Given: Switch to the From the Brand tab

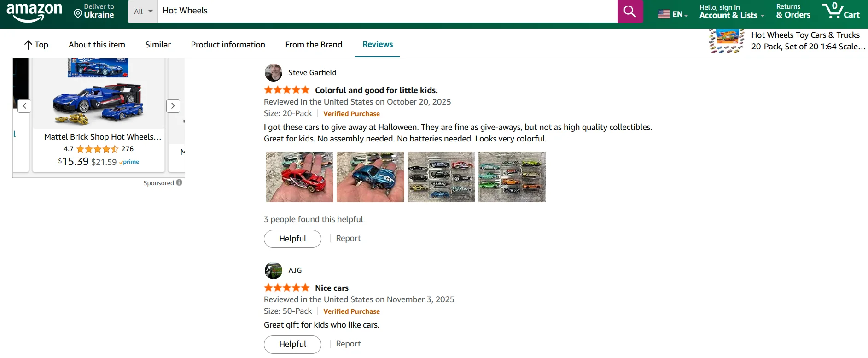Looking at the screenshot, I should [x=314, y=45].
